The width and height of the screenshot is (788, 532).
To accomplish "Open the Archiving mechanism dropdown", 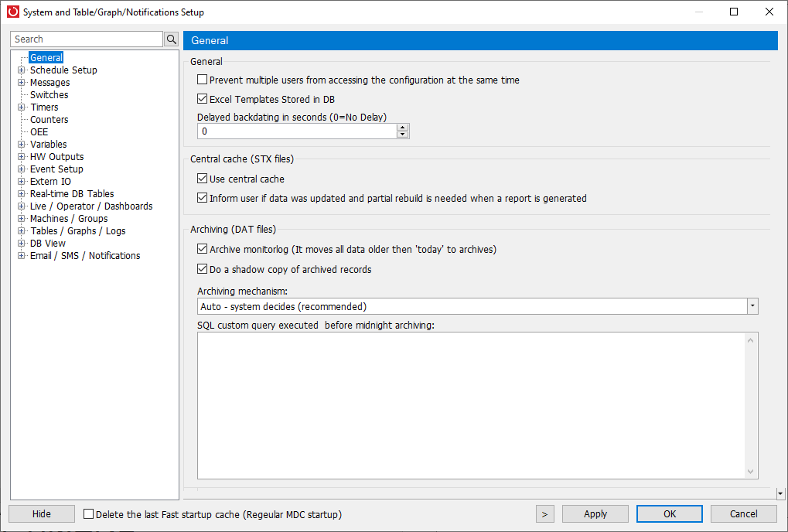I will click(752, 306).
